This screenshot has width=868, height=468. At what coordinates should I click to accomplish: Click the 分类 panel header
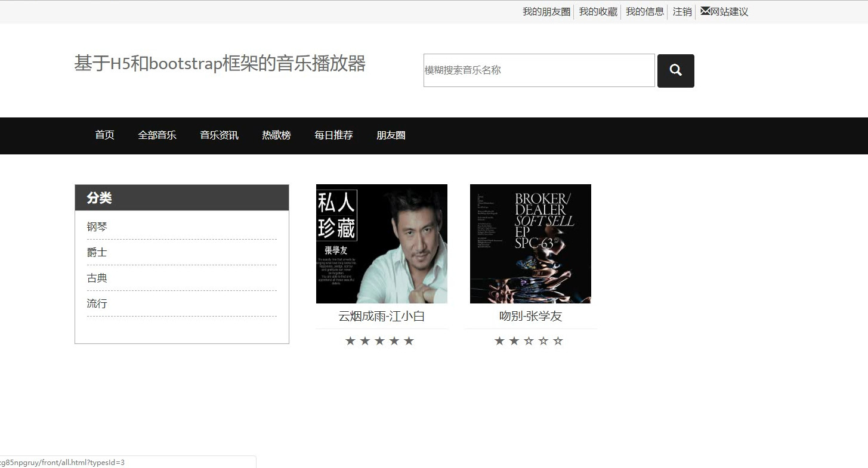click(182, 198)
